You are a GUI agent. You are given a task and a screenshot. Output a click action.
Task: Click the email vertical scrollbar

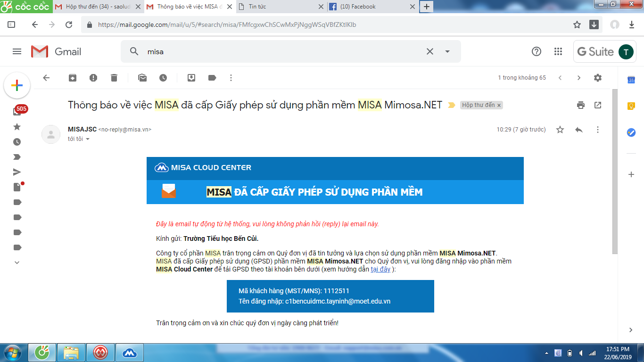615,171
